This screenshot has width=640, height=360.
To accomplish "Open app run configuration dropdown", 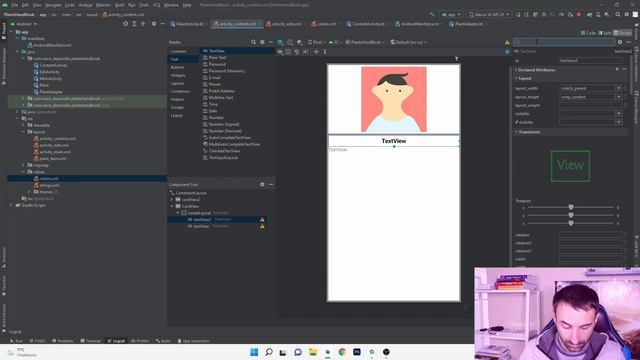I will [x=451, y=15].
